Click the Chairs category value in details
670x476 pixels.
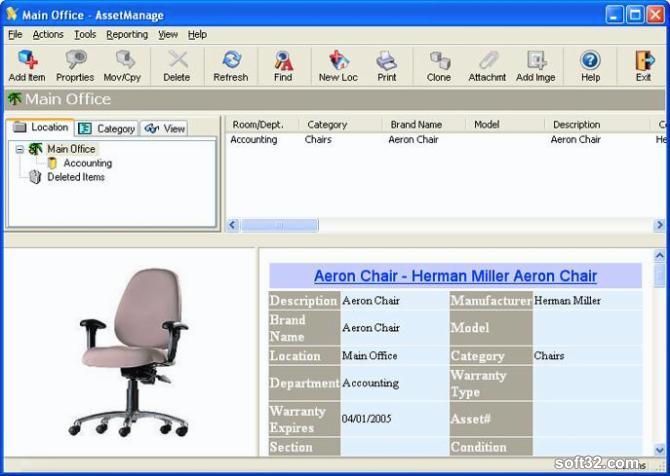pyautogui.click(x=549, y=356)
